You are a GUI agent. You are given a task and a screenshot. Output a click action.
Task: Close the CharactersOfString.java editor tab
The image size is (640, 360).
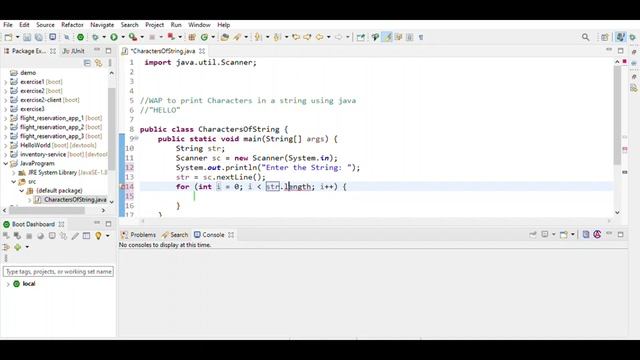pos(202,51)
